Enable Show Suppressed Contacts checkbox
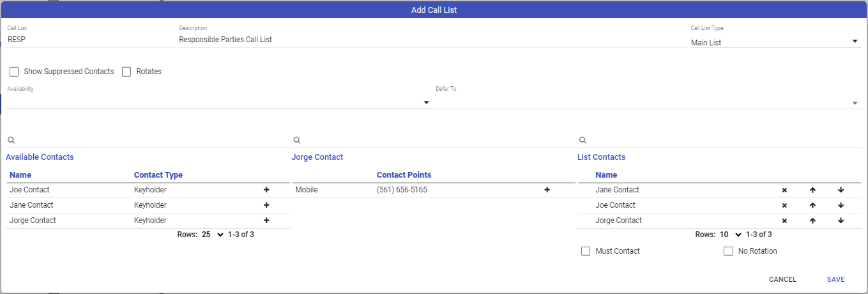This screenshot has height=294, width=868. (14, 72)
